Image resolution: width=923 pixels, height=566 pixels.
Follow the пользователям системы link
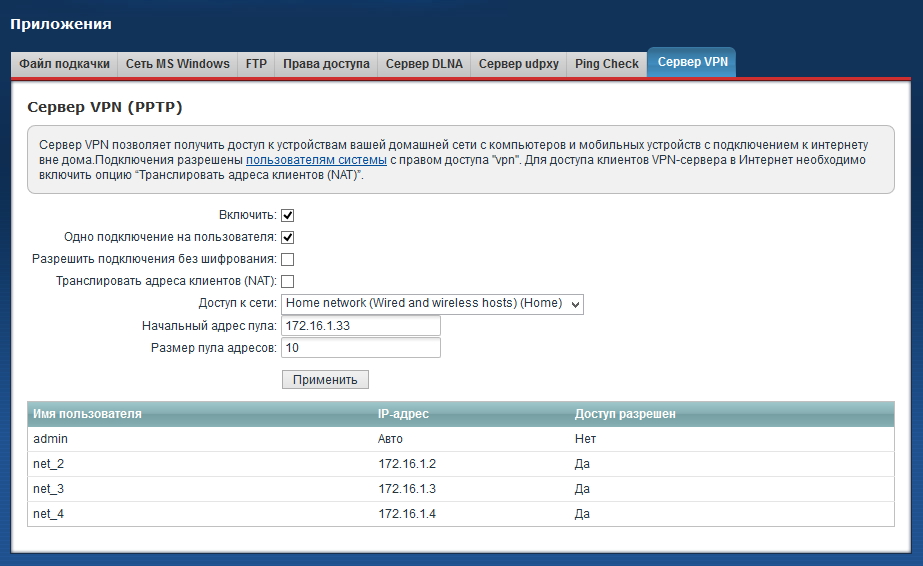click(x=316, y=160)
